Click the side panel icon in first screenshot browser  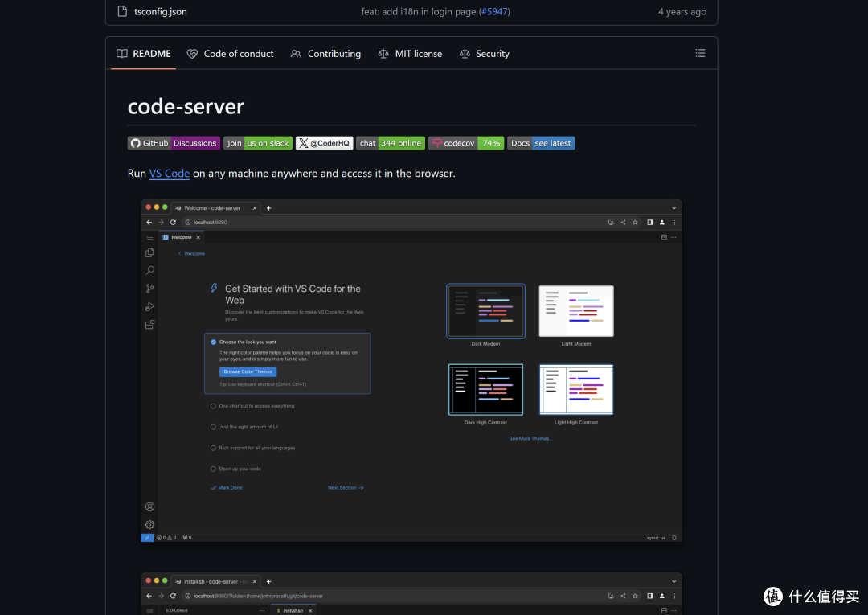649,223
